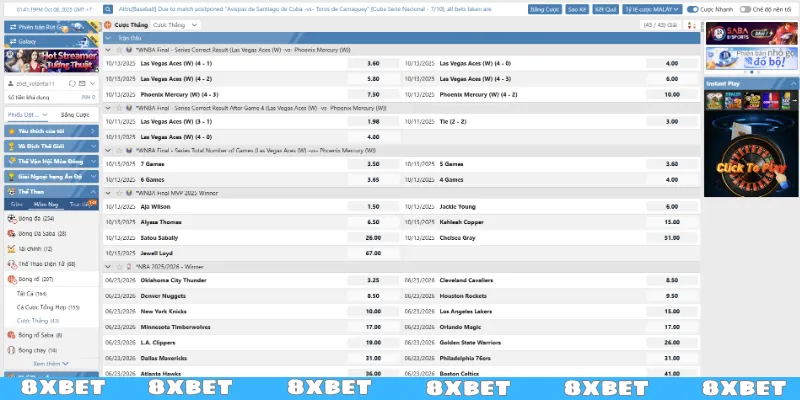
Task: Click the Bóng chày baseball icon
Action: (10, 351)
